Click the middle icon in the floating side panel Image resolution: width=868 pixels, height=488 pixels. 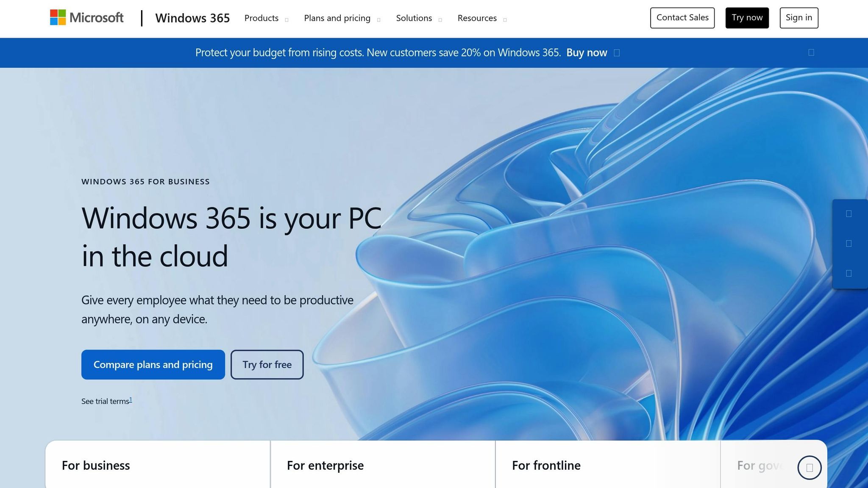point(849,244)
